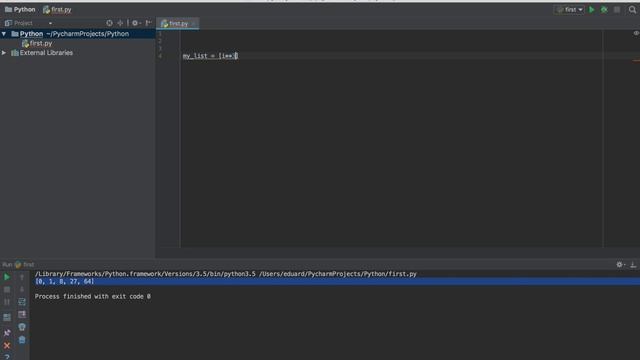Pin the Run tab
640x360 pixels.
[x=7, y=333]
